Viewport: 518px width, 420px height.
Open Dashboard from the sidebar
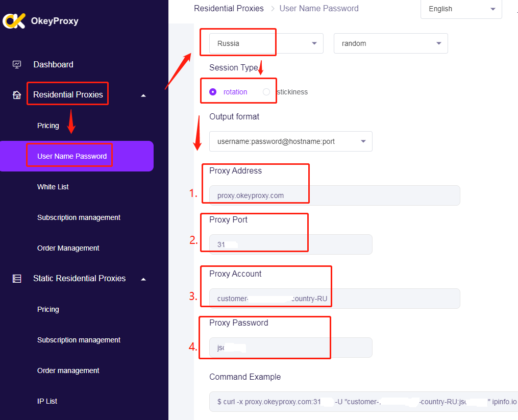(x=53, y=64)
